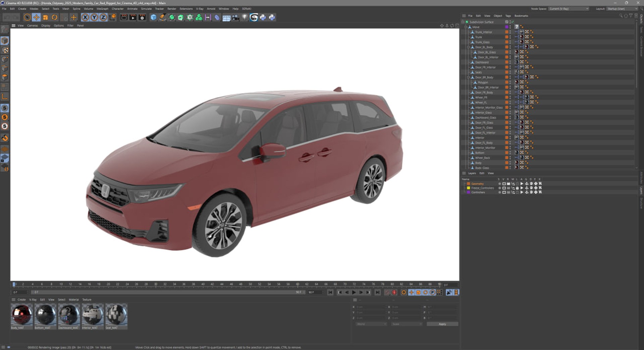Click Geometry layer orange color swatch
Screen dimensions: 644x350
469,184
